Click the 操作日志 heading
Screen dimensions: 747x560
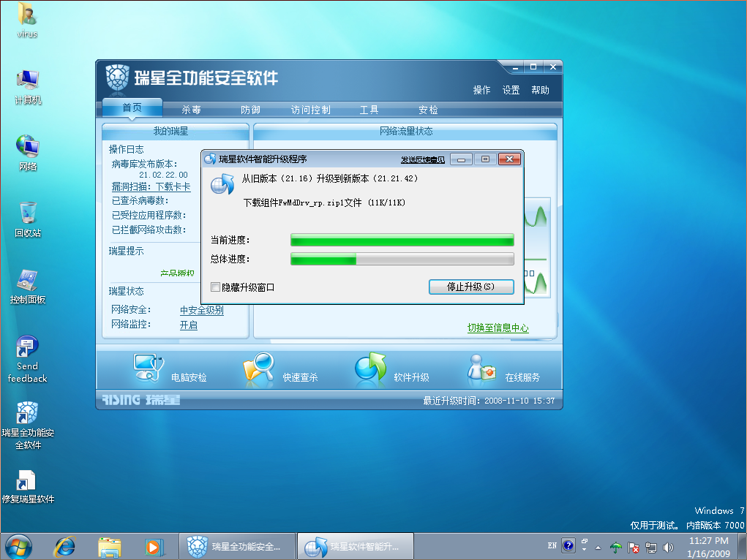click(x=126, y=150)
